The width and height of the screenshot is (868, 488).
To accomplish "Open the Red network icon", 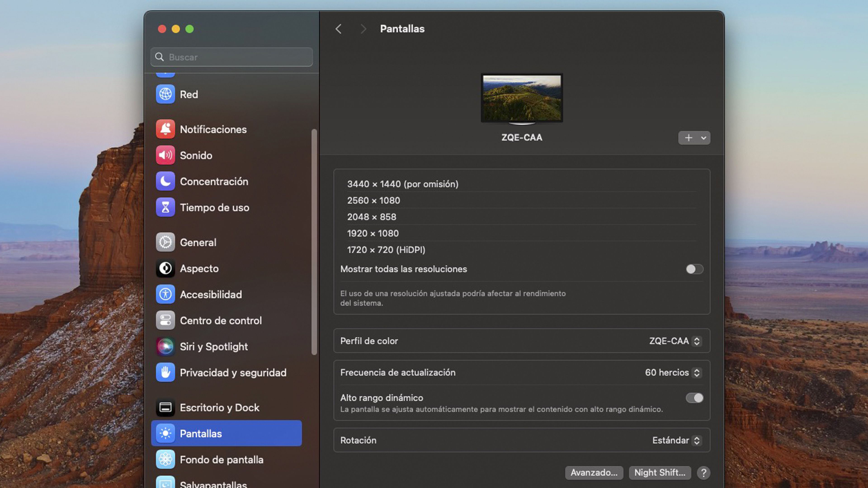I will pyautogui.click(x=165, y=94).
